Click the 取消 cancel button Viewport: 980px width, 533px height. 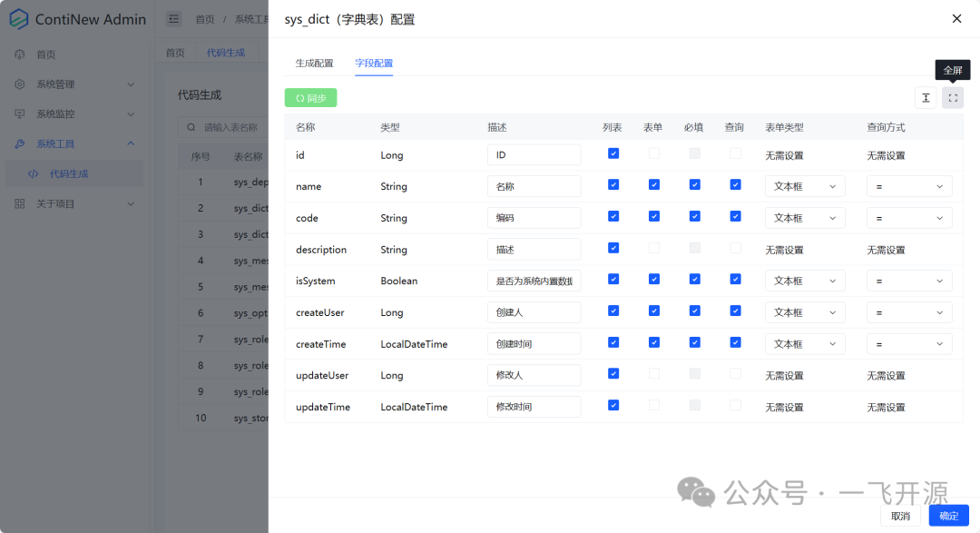point(901,515)
